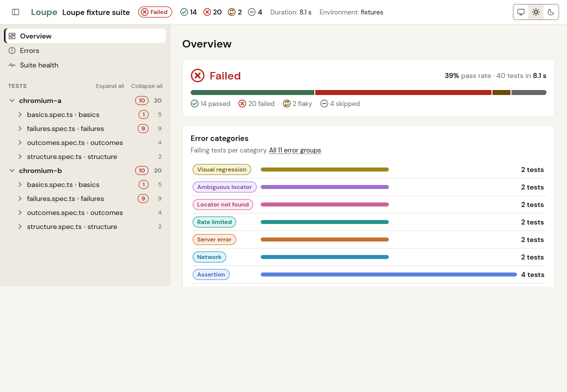Expand failures.spec.ts under chromium-a

click(20, 128)
